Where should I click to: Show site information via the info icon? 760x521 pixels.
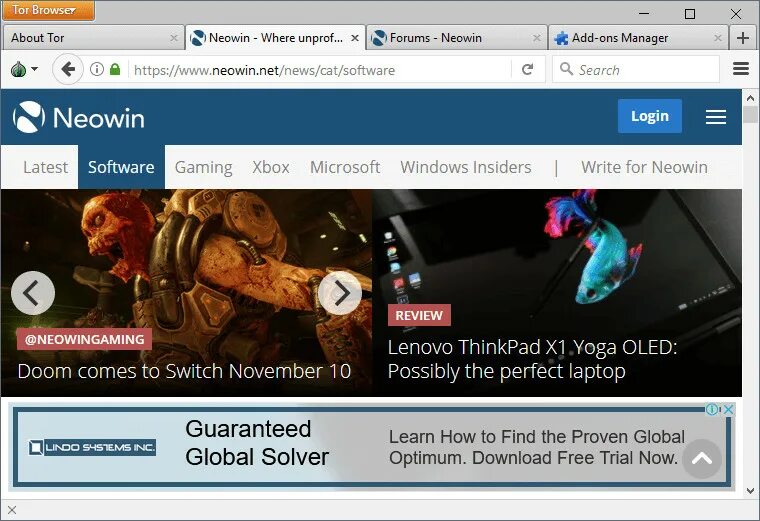click(x=97, y=69)
